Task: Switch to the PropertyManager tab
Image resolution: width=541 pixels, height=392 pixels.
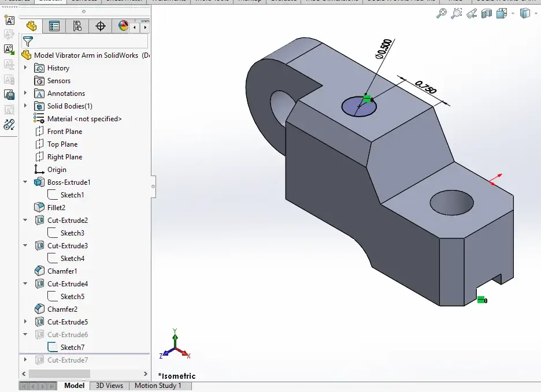Action: pos(54,26)
